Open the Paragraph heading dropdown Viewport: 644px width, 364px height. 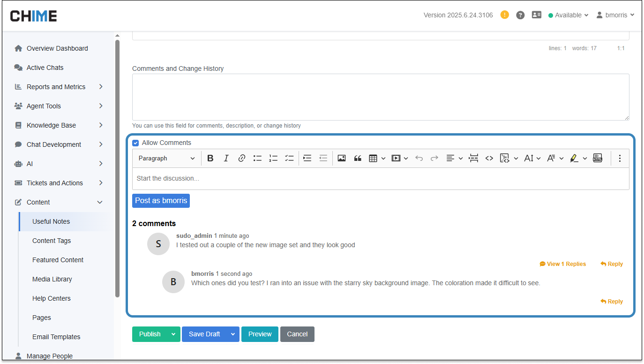click(x=167, y=159)
